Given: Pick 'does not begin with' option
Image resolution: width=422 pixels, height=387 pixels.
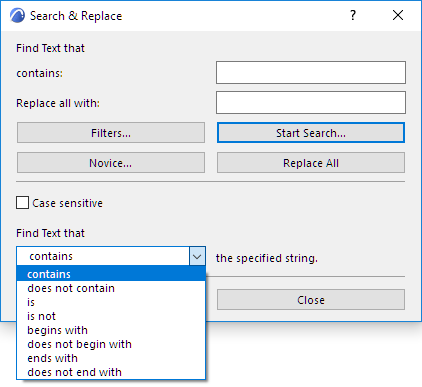Looking at the screenshot, I should 111,344.
